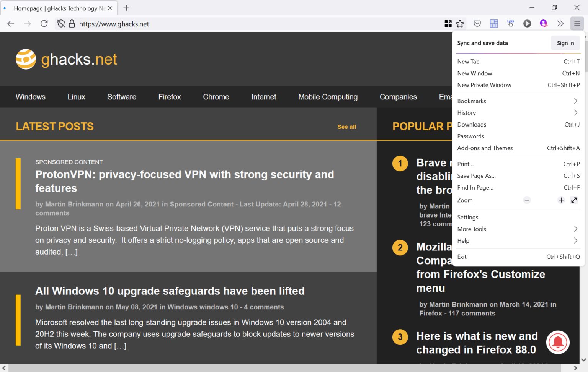Viewport: 588px width, 372px height.
Task: Click the Sign In button
Action: click(x=565, y=43)
